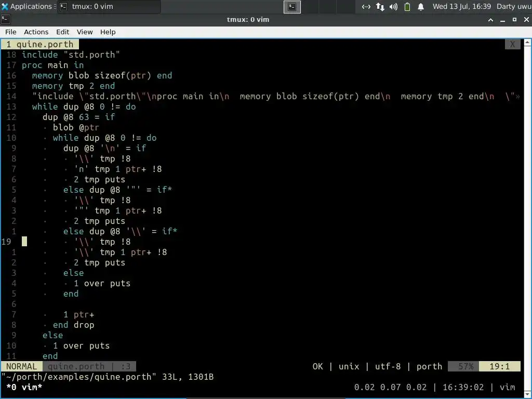This screenshot has width=532, height=399.
Task: Click 'else dup @8 '\\' = if*' line
Action: [120, 231]
